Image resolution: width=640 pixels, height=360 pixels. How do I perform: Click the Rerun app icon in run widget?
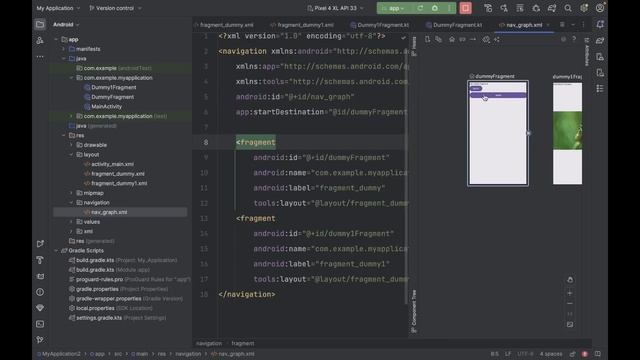point(420,8)
